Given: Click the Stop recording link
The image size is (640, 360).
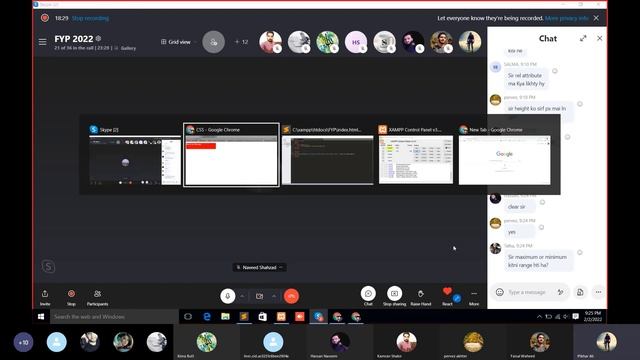Looking at the screenshot, I should click(90, 18).
